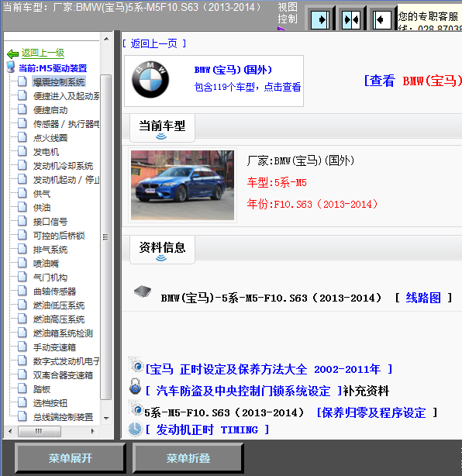
Task: Click the page icon next to 供气
Action: [x=22, y=193]
